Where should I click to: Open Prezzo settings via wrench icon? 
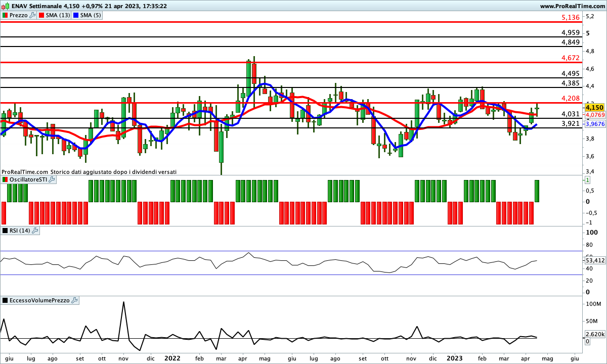[33, 15]
